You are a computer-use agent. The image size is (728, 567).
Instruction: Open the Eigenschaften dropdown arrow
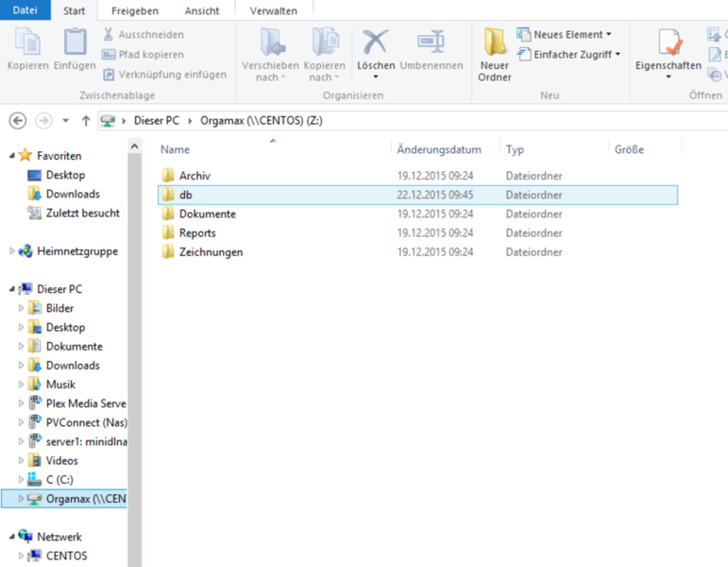[x=669, y=77]
